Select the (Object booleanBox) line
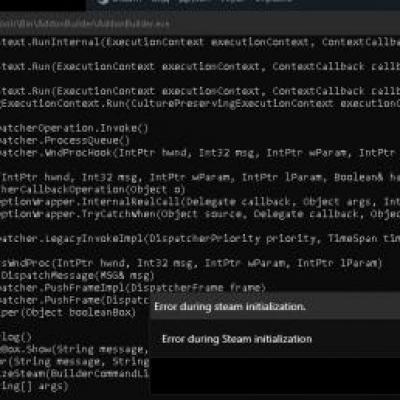 pos(68,313)
